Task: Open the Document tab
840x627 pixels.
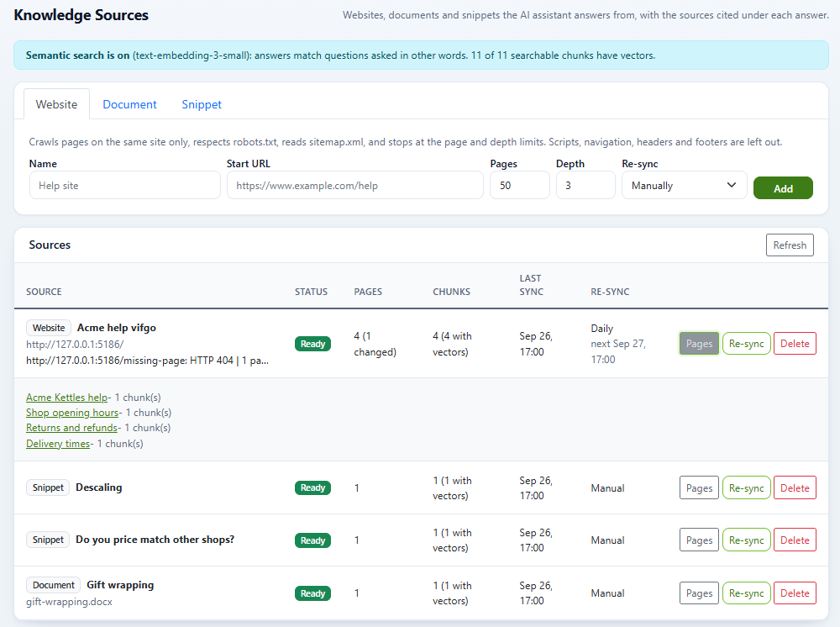Action: (x=129, y=104)
